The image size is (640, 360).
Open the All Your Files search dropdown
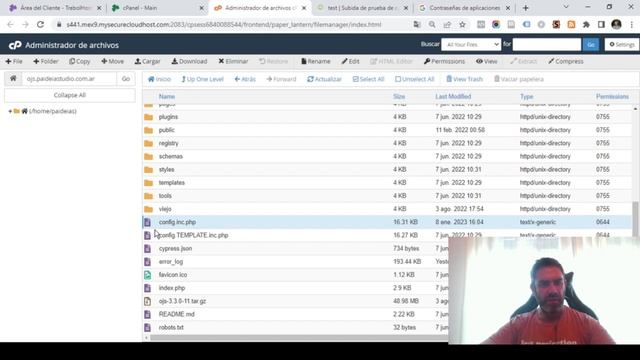coord(471,44)
